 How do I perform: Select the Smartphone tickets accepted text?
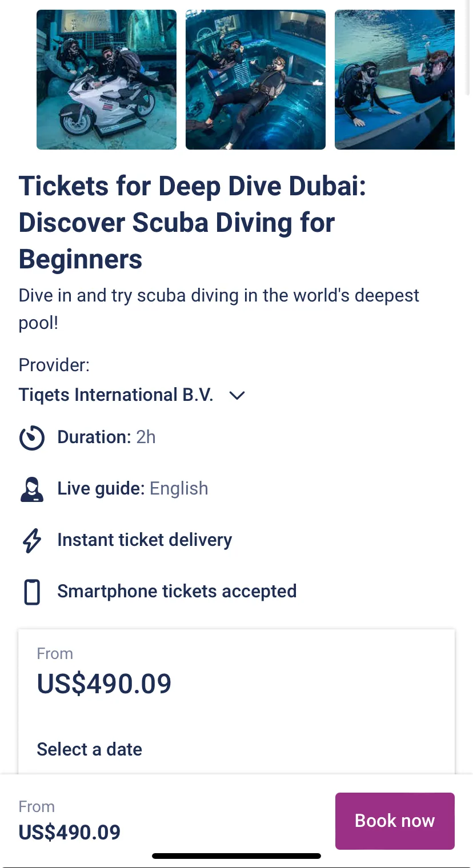tap(177, 592)
